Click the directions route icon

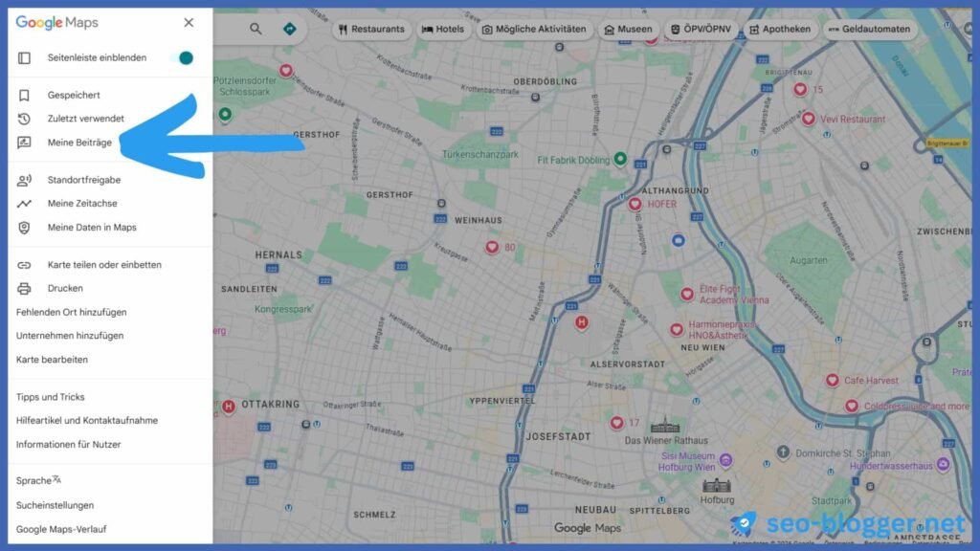click(x=289, y=29)
